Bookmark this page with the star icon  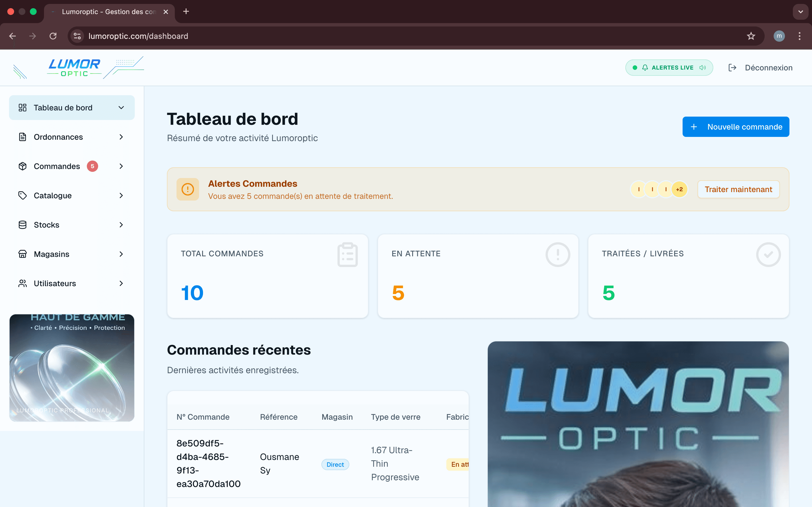pos(751,36)
